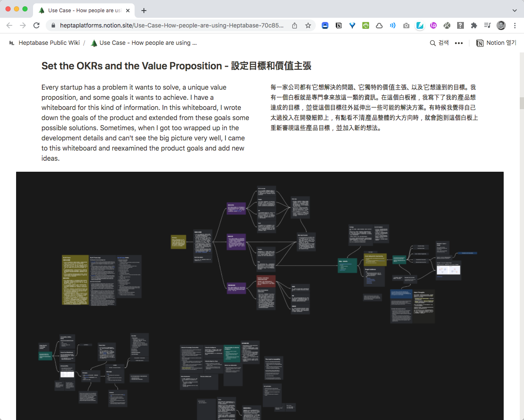Click the Heptabase logo in breadcrumb
Image resolution: width=524 pixels, height=420 pixels.
point(12,43)
